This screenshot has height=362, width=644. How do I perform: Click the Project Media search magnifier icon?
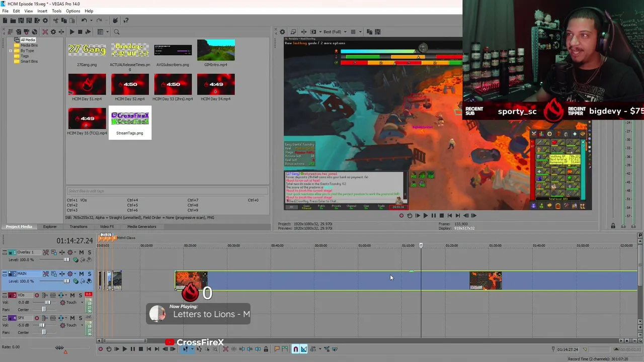[x=116, y=32]
